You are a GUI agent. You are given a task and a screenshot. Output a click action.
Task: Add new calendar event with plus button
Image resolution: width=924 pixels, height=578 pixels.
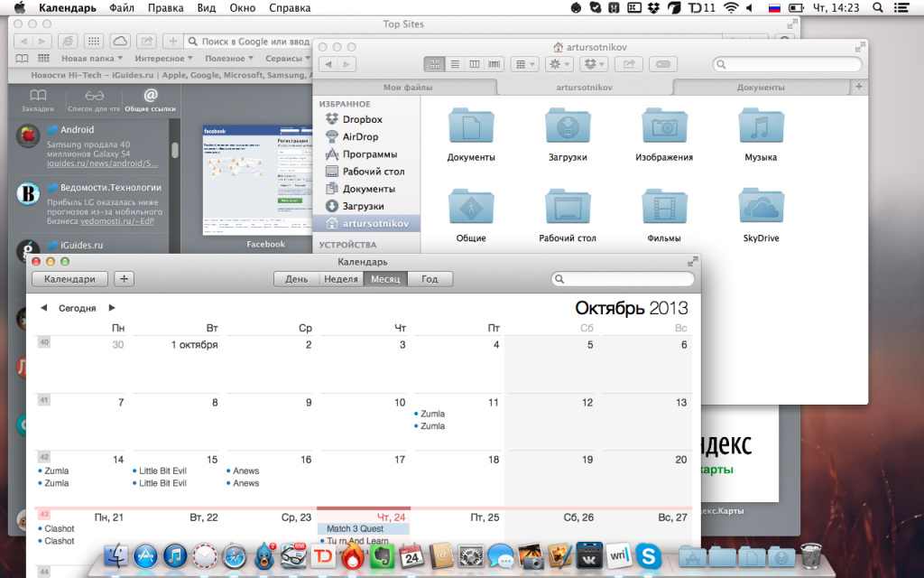pyautogui.click(x=124, y=279)
